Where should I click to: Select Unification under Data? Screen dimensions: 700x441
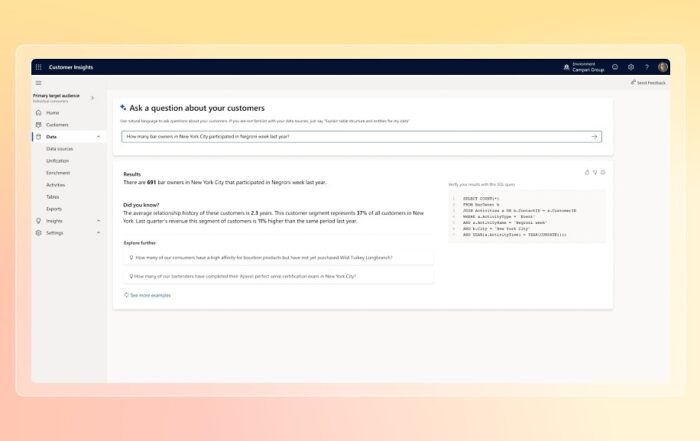pyautogui.click(x=58, y=161)
